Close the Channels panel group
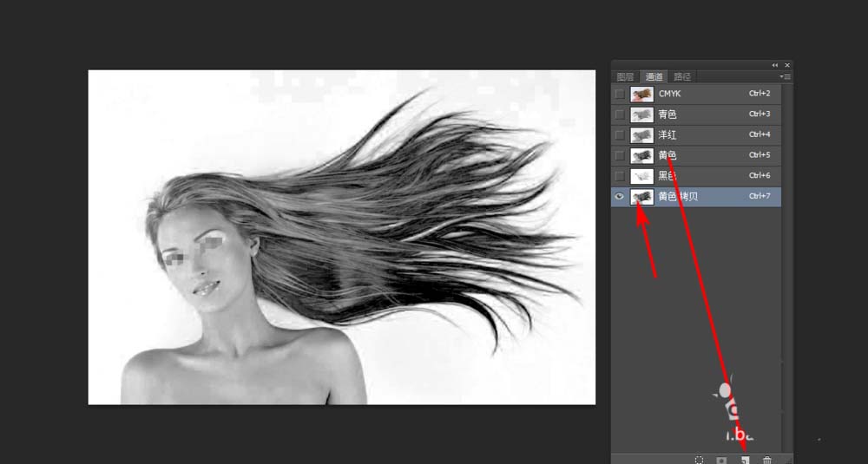868x464 pixels. pyautogui.click(x=787, y=65)
